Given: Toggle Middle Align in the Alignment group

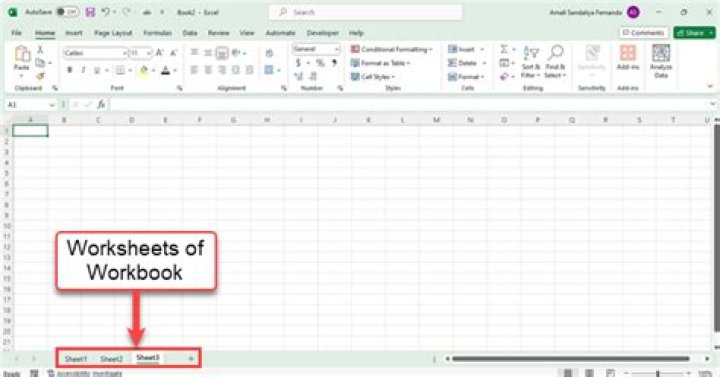Looking at the screenshot, I should [208, 53].
